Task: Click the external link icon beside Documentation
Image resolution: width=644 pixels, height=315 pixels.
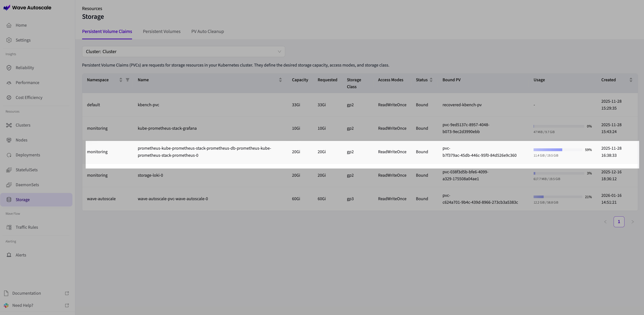Action: pyautogui.click(x=67, y=293)
